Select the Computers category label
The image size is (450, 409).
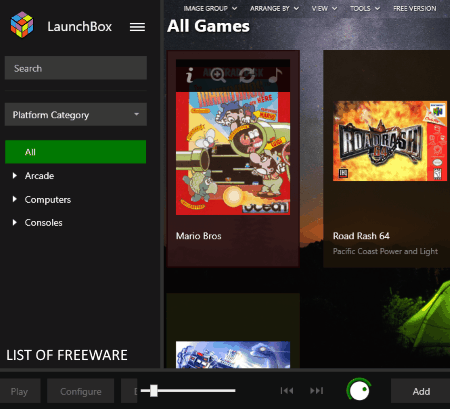(48, 200)
